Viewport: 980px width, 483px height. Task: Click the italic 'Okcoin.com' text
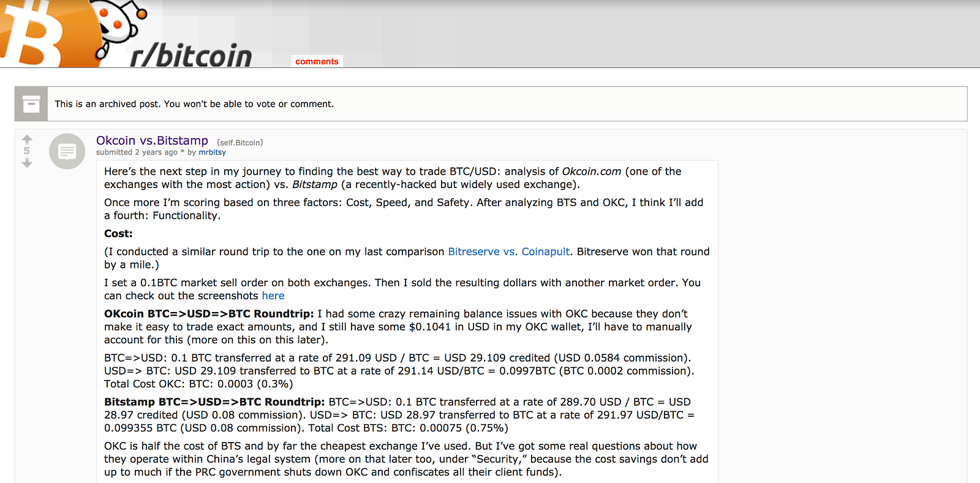[x=592, y=172]
